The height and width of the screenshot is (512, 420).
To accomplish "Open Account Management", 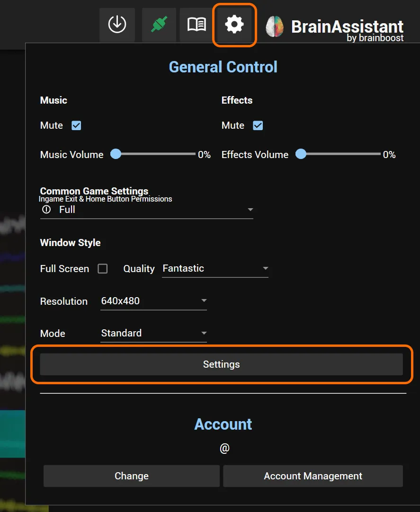I will [313, 476].
